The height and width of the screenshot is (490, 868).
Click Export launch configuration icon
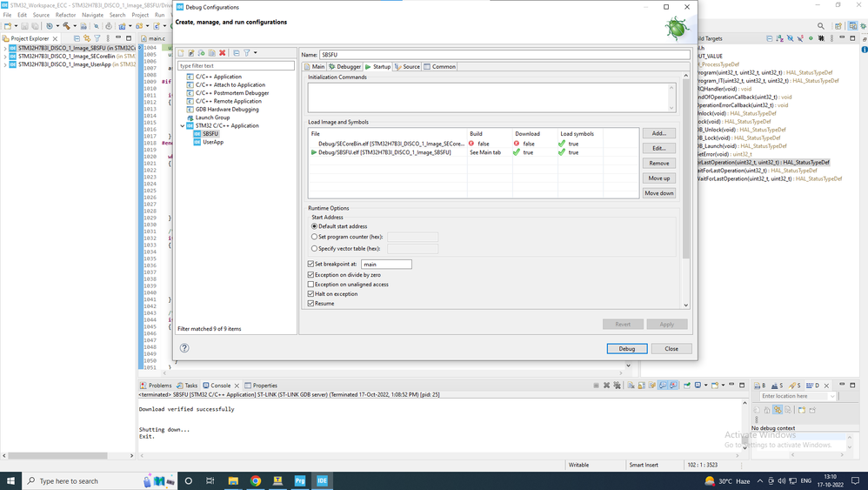(202, 53)
